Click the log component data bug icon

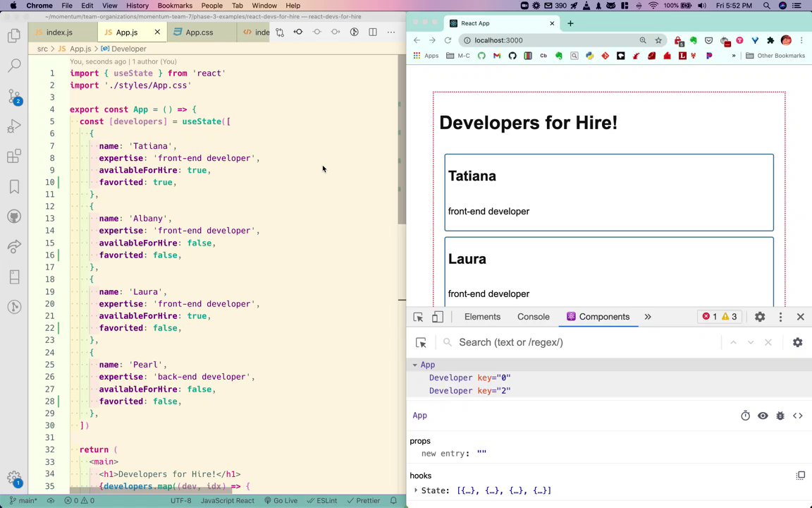780,416
